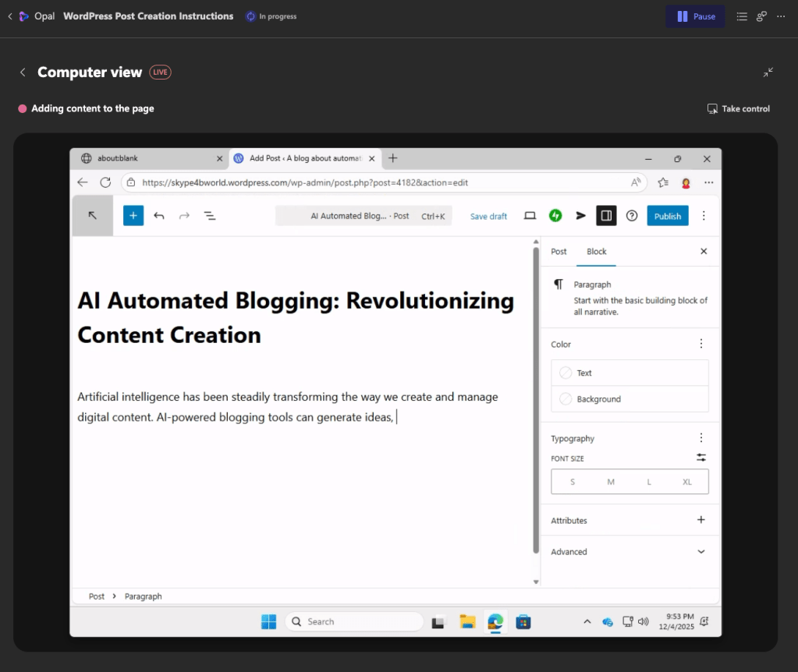The width and height of the screenshot is (798, 672).
Task: Expand the Advanced section
Action: pyautogui.click(x=700, y=552)
